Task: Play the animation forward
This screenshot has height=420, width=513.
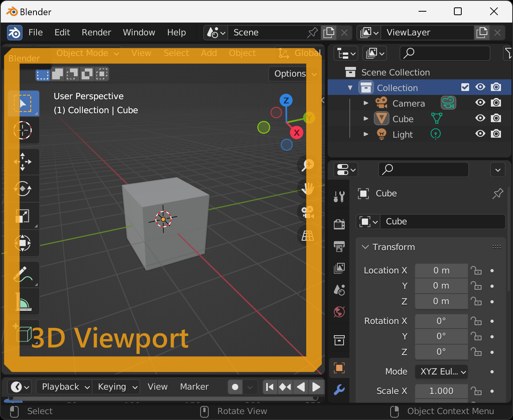Action: click(316, 387)
